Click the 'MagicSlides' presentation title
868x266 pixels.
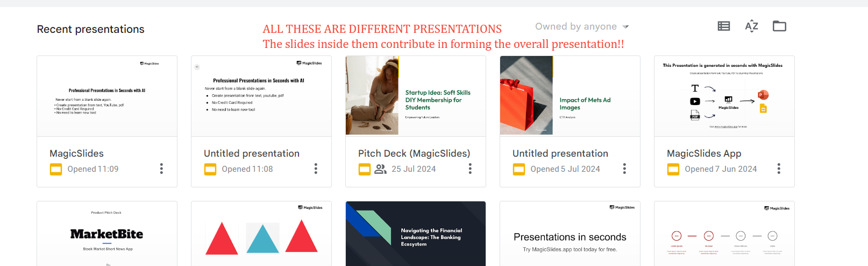(76, 153)
